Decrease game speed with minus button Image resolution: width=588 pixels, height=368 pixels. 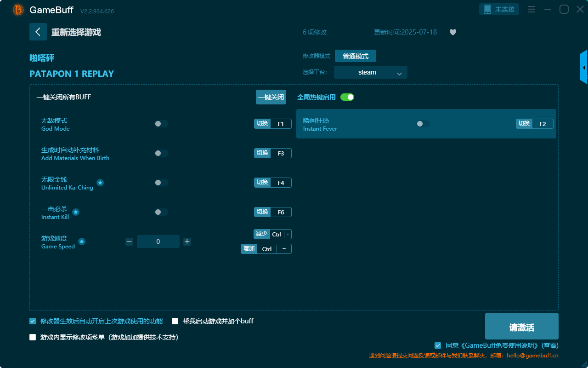(129, 241)
